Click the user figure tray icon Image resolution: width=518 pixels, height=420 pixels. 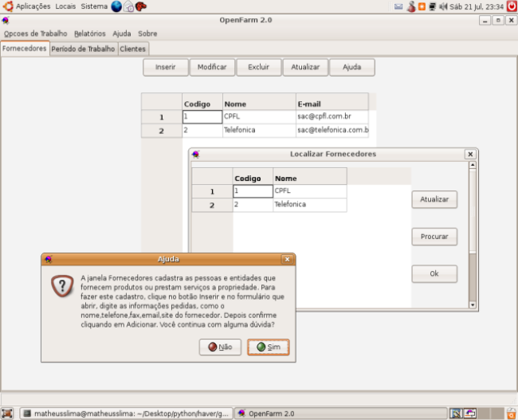coord(411,6)
